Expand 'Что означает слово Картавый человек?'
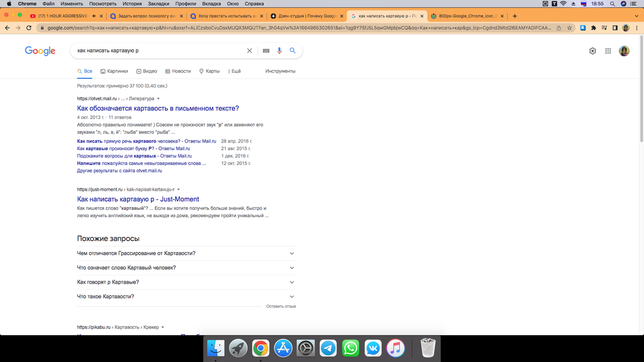Viewport: 644px width, 362px height. click(x=186, y=268)
